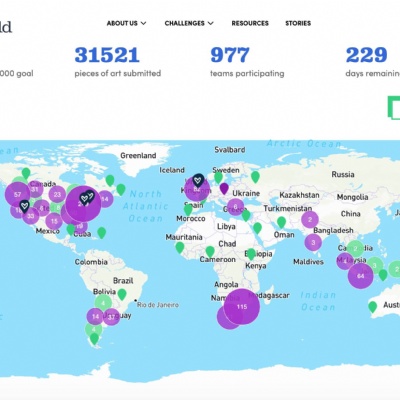This screenshot has width=400, height=400.
Task: Open the cluster labeled 23 in Canada
Action: [57, 195]
